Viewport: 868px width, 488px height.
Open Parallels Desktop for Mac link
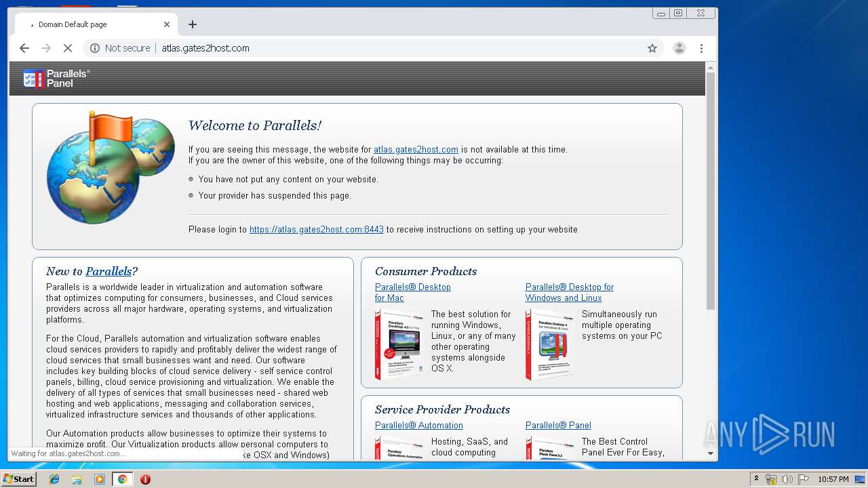point(413,293)
